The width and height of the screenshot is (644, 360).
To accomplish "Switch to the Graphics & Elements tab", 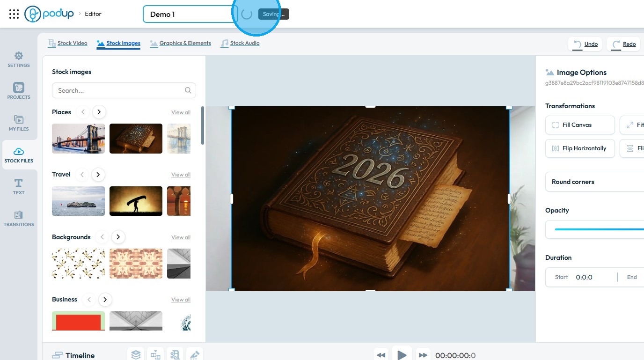I will point(180,43).
